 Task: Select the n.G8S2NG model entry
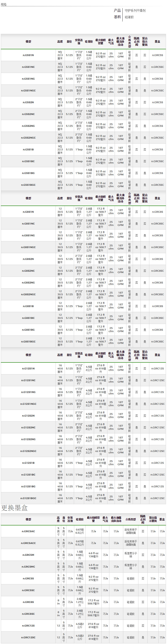[28, 282]
